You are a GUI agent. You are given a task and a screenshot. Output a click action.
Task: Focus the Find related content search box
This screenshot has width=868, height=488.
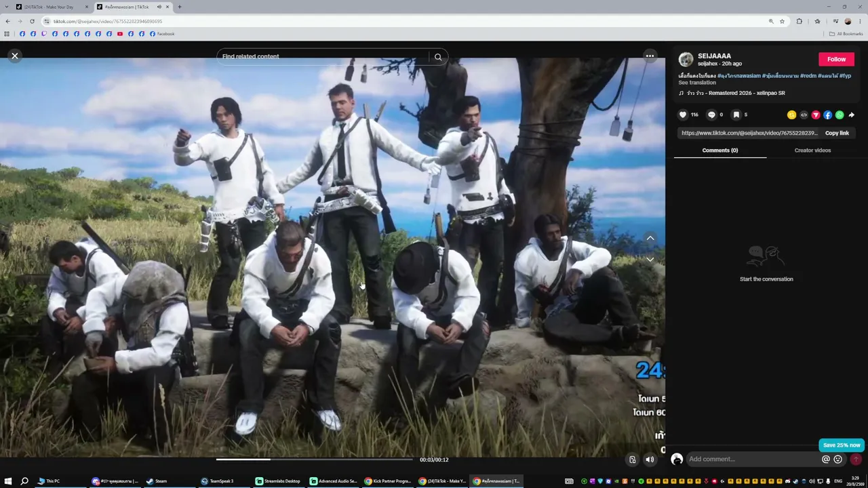tap(324, 57)
